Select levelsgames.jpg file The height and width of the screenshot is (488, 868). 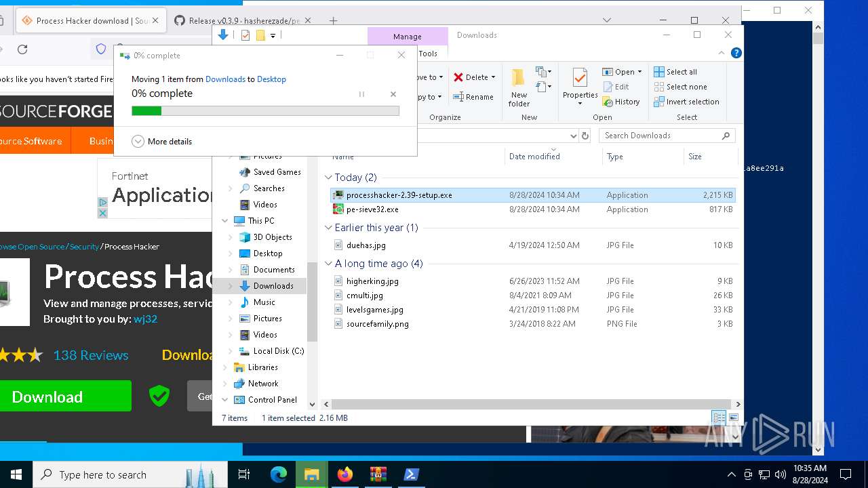533,310
